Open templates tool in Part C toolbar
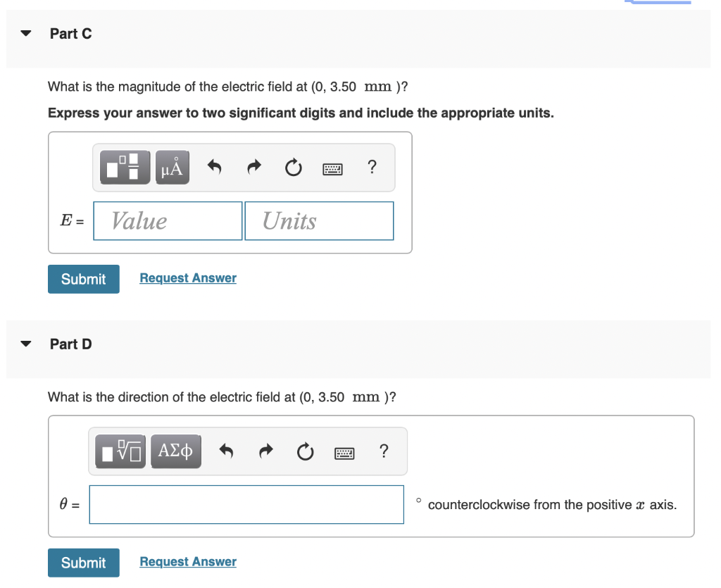This screenshot has width=721, height=588. 125,168
